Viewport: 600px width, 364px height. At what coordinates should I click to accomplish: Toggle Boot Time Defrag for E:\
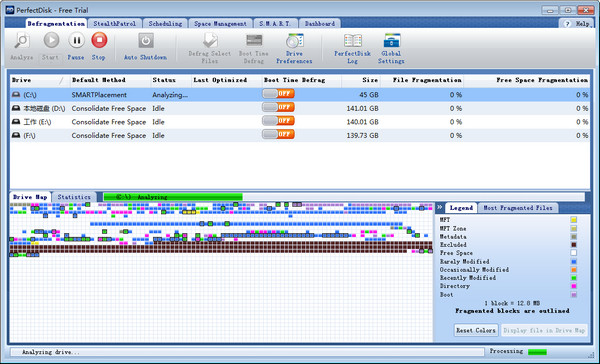click(x=278, y=121)
